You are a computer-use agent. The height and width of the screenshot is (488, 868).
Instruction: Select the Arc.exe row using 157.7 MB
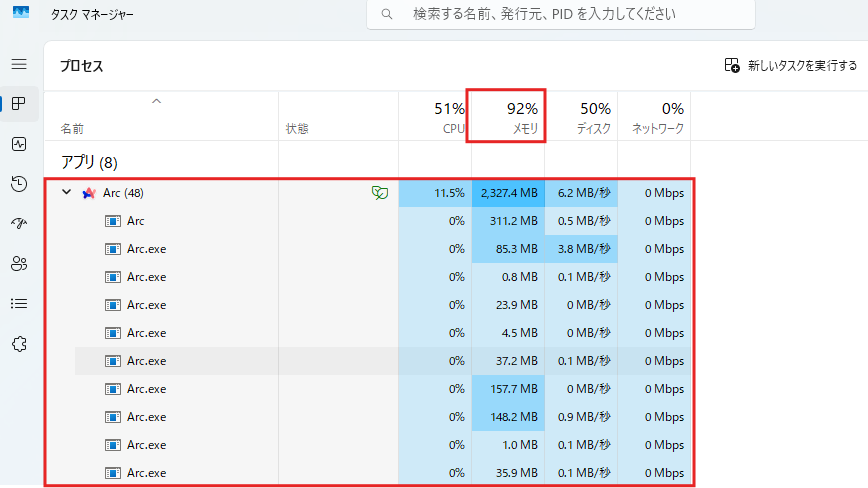coord(370,389)
